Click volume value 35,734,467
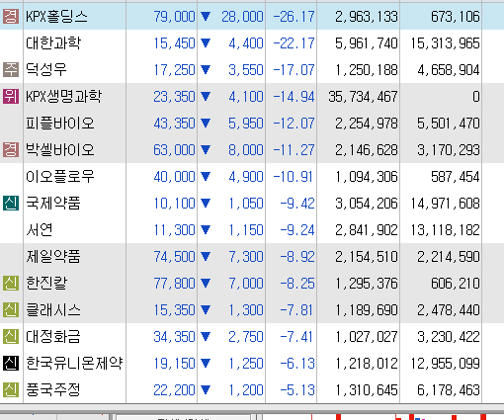This screenshot has width=504, height=420. coord(363,97)
